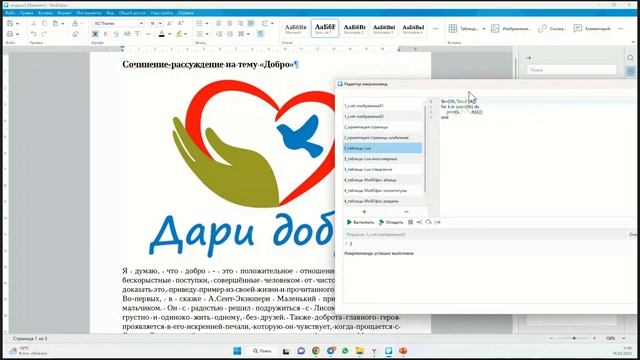Open the font name dropdown
This screenshot has width=640, height=360.
click(x=141, y=24)
